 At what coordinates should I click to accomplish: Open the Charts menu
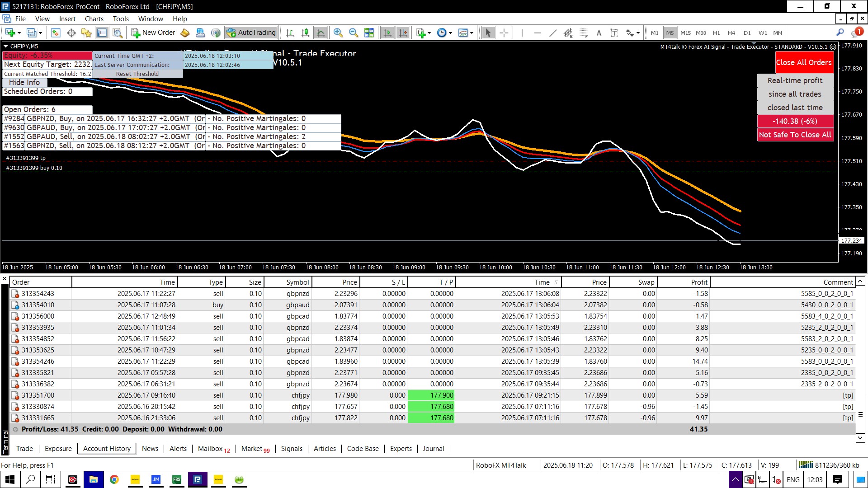coord(94,19)
